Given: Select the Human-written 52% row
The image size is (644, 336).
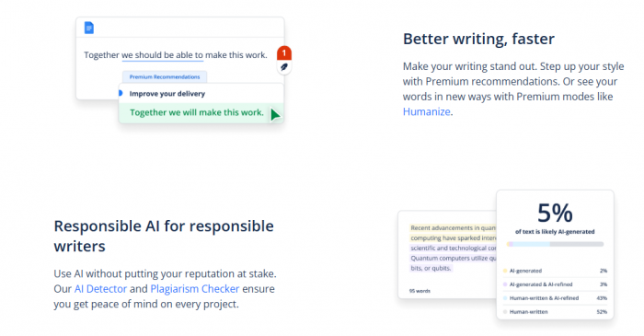Looking at the screenshot, I should coord(555,312).
